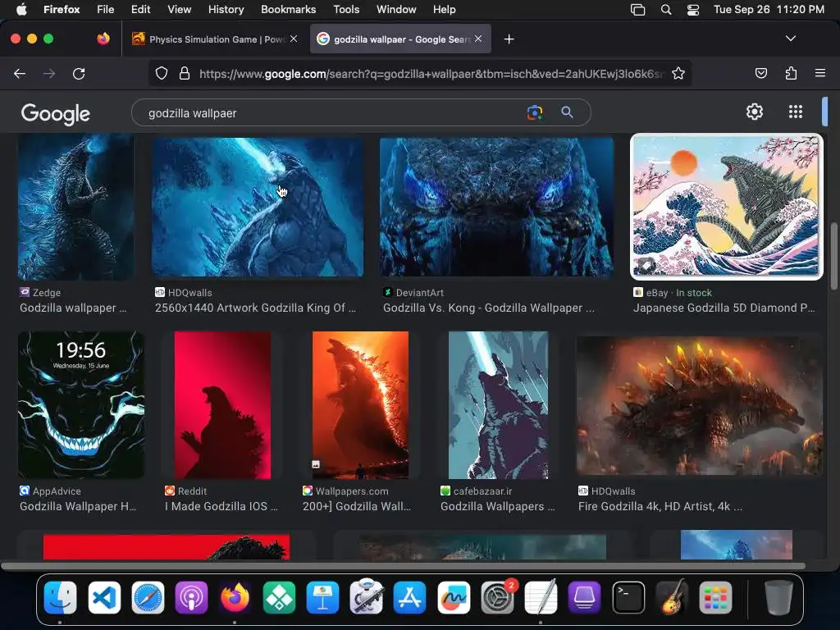
Task: Open the Trash in the dock
Action: [778, 598]
